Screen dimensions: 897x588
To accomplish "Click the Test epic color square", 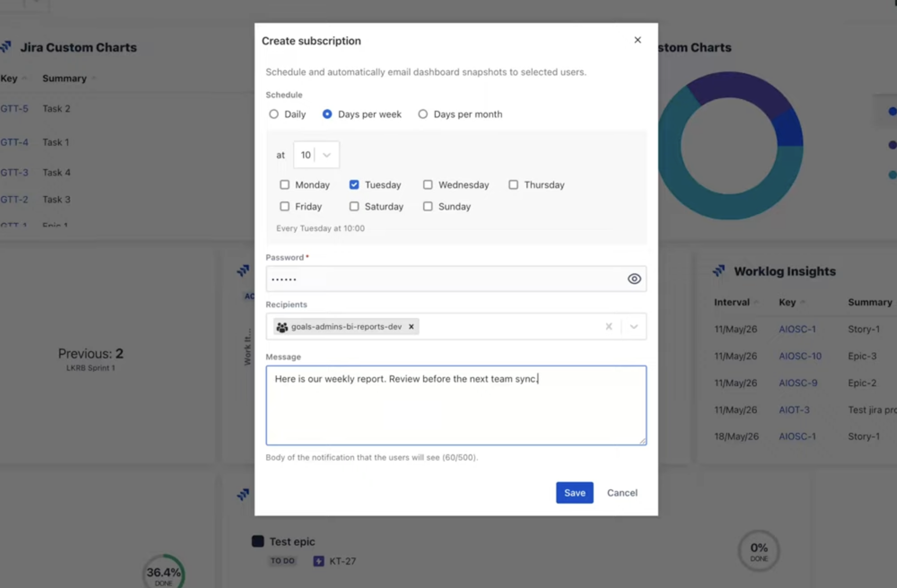I will (x=258, y=541).
